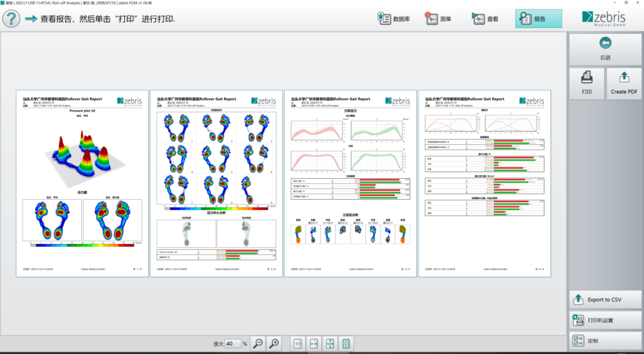The height and width of the screenshot is (354, 644).
Task: Open report page 1 Pressure plot 3d
Action: pyautogui.click(x=82, y=184)
